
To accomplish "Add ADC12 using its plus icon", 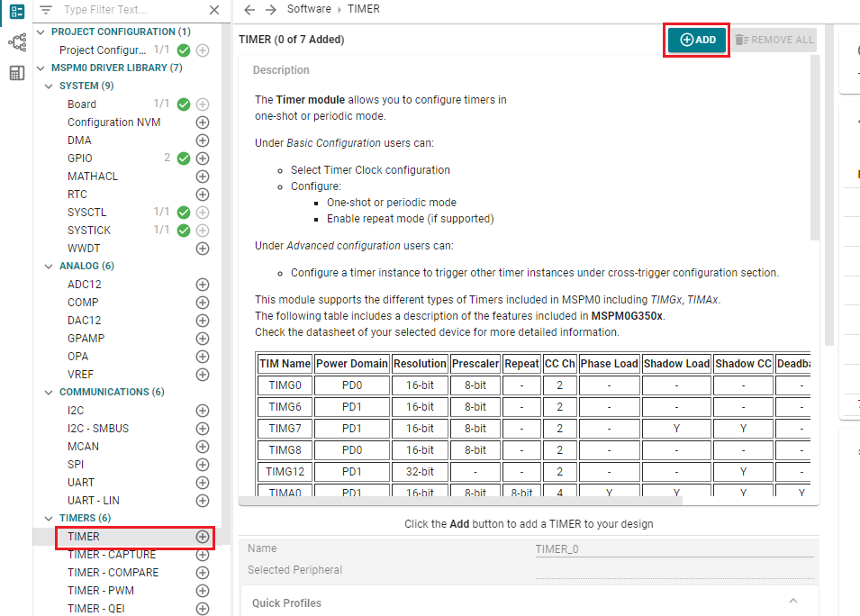I will [203, 285].
